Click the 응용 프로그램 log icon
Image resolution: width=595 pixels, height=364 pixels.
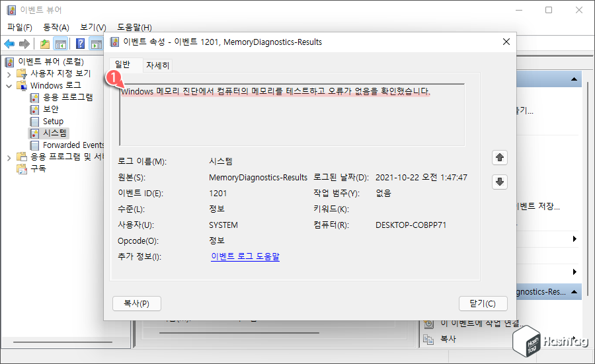pyautogui.click(x=34, y=98)
